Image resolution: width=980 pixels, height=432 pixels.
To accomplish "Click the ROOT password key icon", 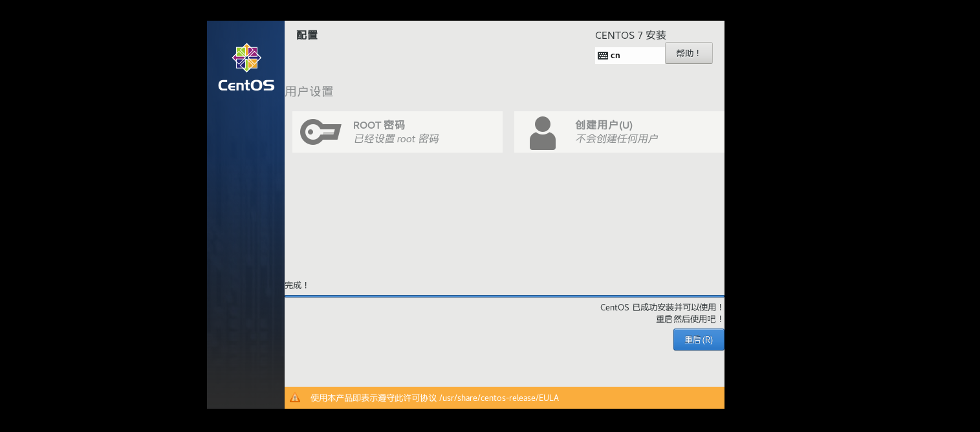I will [x=320, y=132].
